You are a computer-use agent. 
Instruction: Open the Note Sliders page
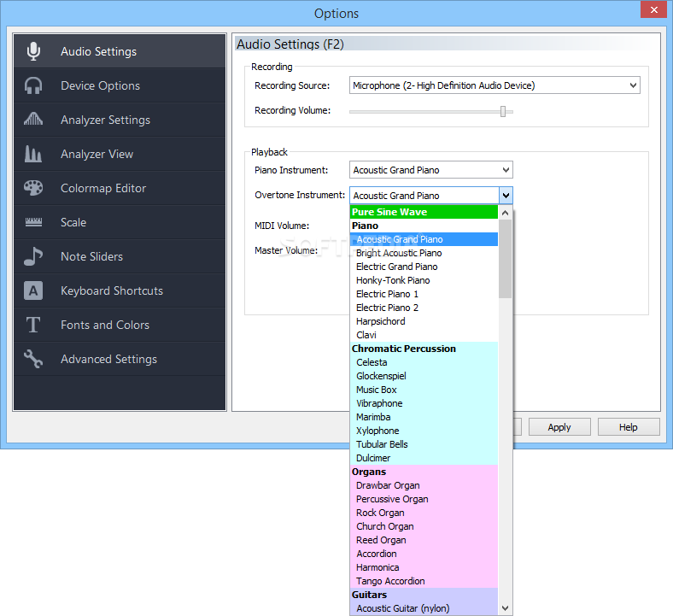click(x=120, y=256)
